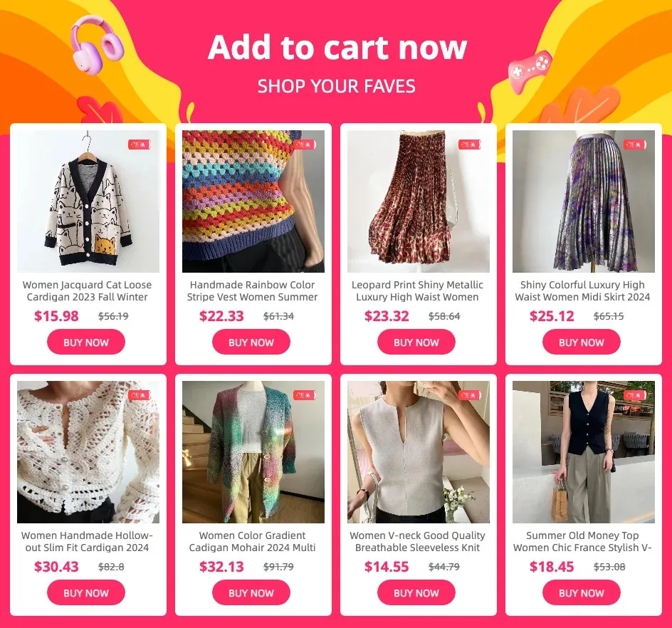Image resolution: width=672 pixels, height=628 pixels.
Task: Click the pink headphones icon
Action: (x=97, y=43)
